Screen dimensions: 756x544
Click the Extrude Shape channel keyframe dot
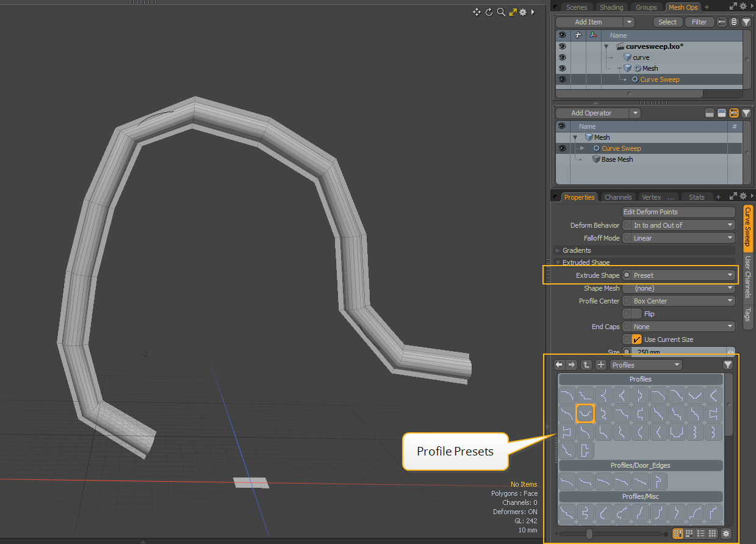point(627,275)
